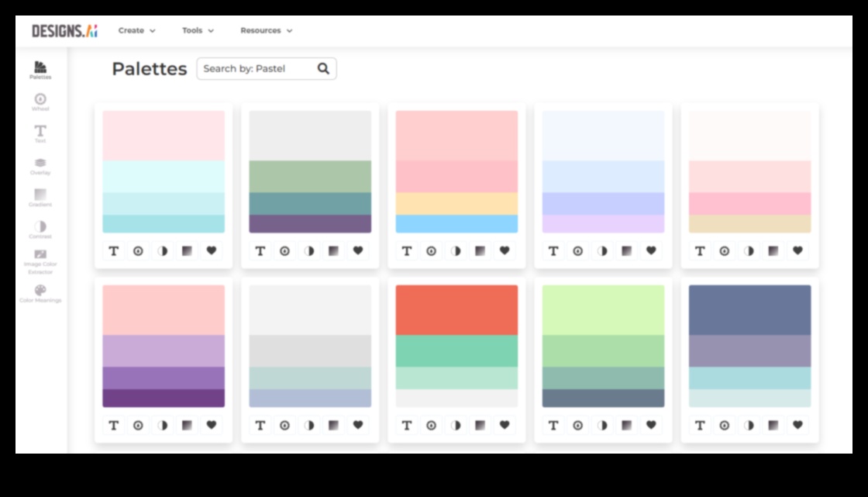
Task: Expand the Create dropdown menu
Action: tap(136, 31)
